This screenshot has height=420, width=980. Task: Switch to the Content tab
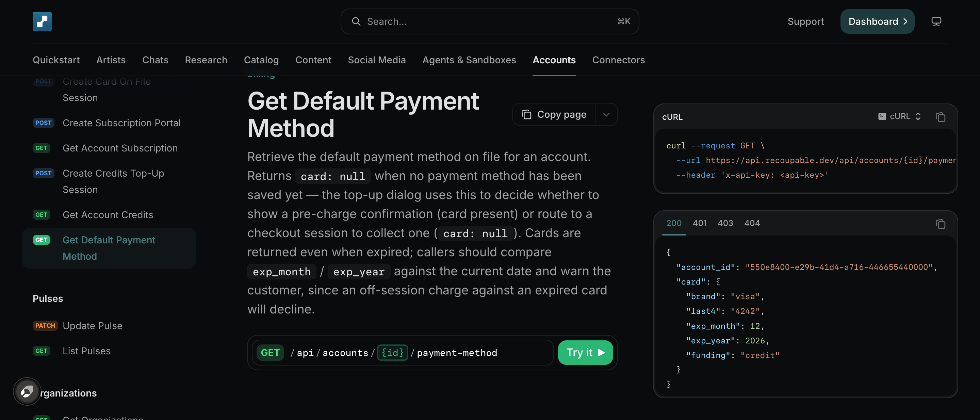313,60
